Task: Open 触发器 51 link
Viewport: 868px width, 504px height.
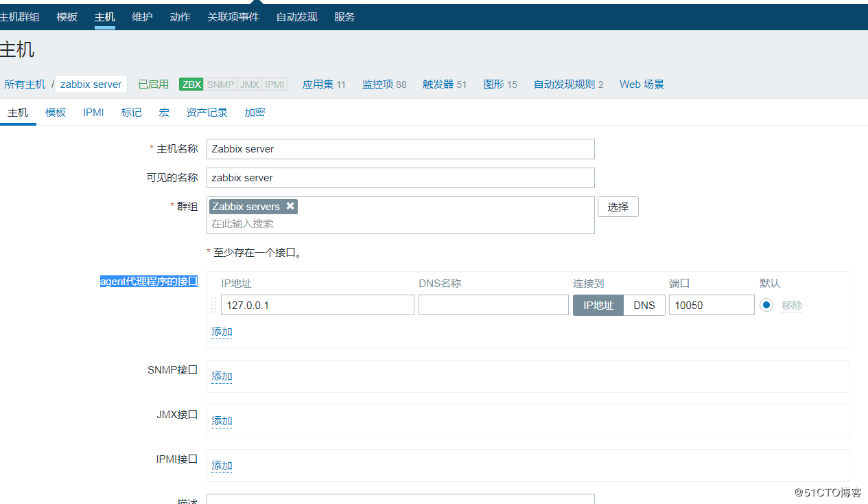Action: 445,84
